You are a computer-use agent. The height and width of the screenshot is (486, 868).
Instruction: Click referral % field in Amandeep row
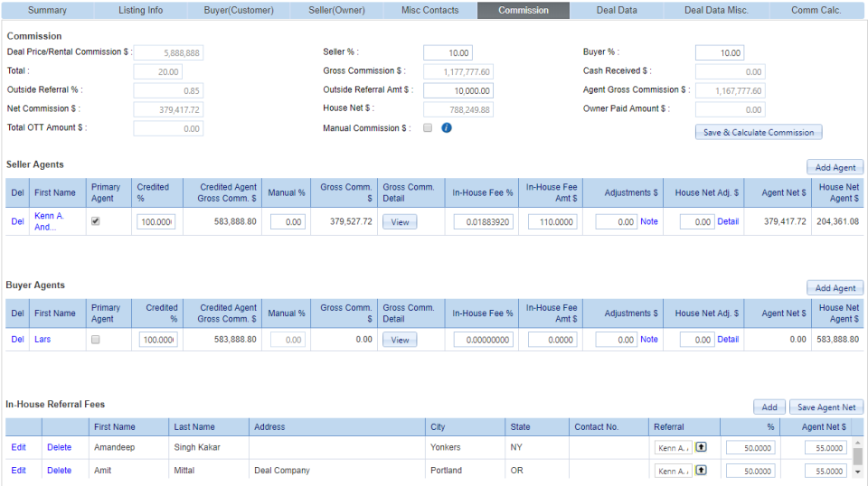click(x=750, y=448)
